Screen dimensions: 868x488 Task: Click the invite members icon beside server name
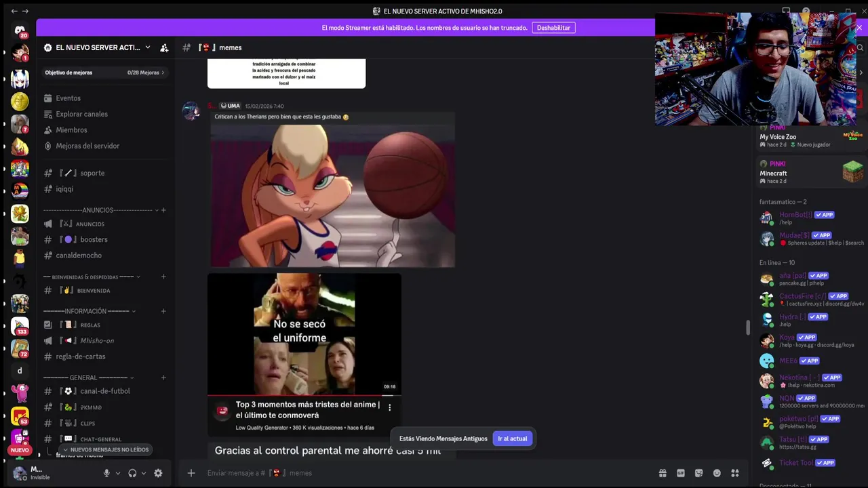pyautogui.click(x=164, y=47)
